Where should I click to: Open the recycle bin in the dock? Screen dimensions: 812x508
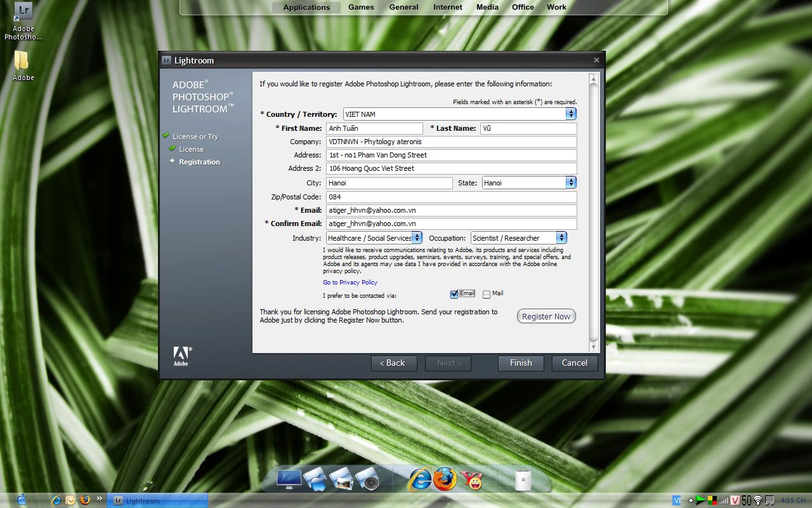coord(523,480)
